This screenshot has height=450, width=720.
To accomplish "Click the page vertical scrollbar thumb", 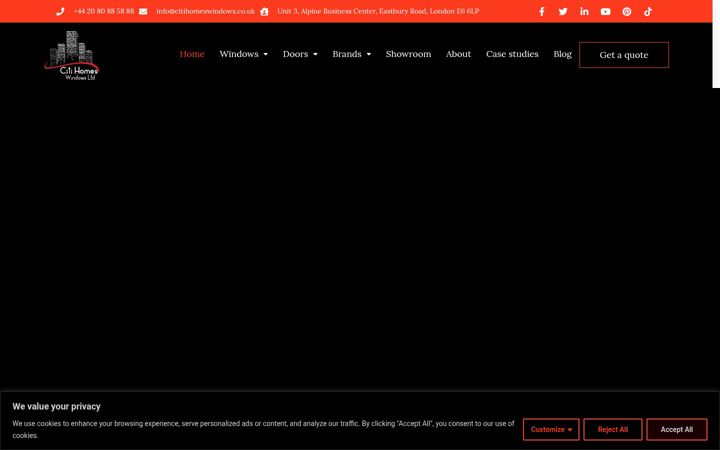I will [716, 44].
